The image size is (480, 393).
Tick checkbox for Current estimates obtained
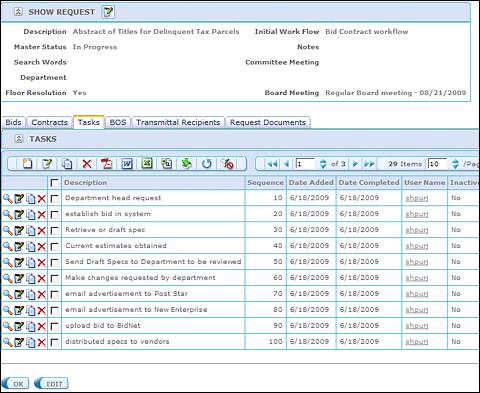point(55,247)
